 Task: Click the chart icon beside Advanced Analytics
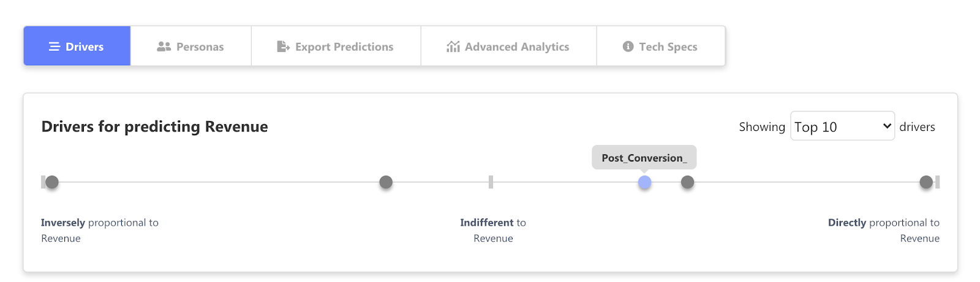pyautogui.click(x=453, y=46)
